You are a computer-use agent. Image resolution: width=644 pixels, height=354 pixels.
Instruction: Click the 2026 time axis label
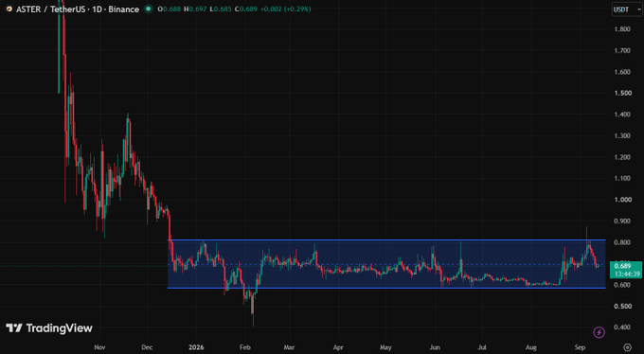pyautogui.click(x=196, y=347)
